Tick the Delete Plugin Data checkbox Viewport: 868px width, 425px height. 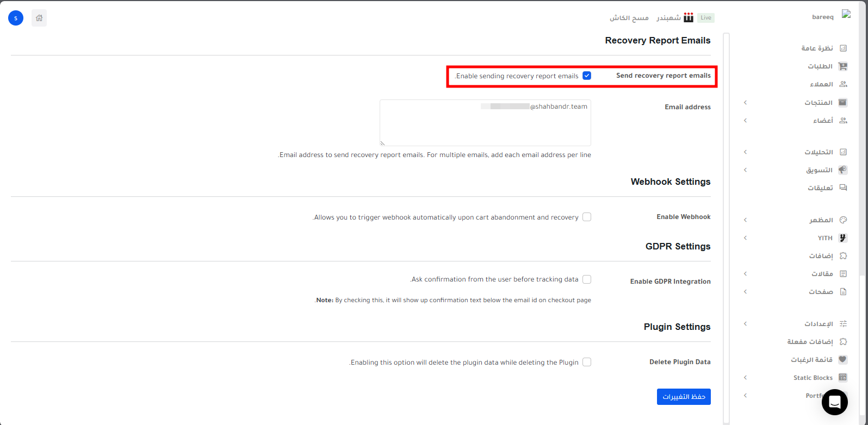pos(587,362)
